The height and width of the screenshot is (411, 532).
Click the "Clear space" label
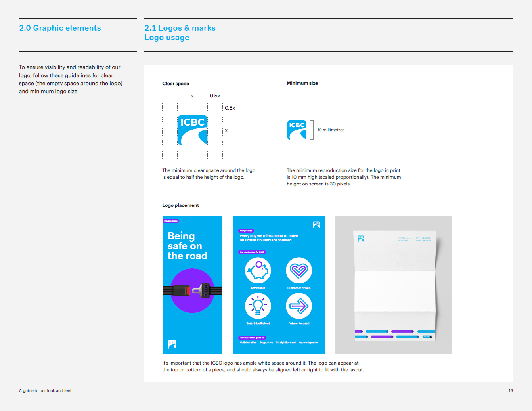point(176,84)
